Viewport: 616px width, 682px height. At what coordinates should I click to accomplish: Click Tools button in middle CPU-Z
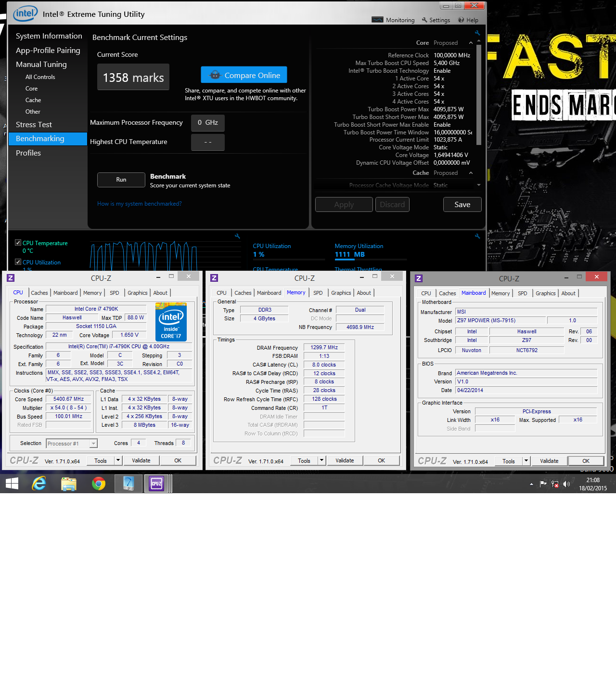[x=304, y=460]
